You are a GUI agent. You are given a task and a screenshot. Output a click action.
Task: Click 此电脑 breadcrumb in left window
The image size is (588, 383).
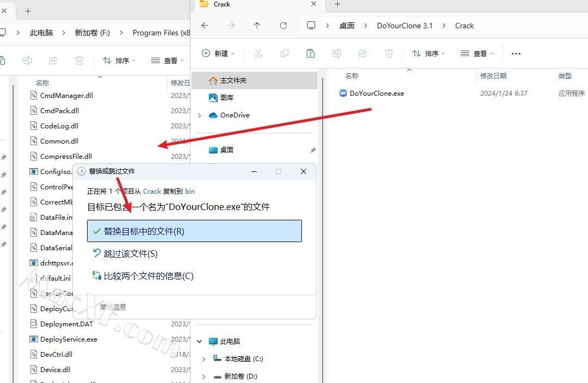pyautogui.click(x=41, y=33)
